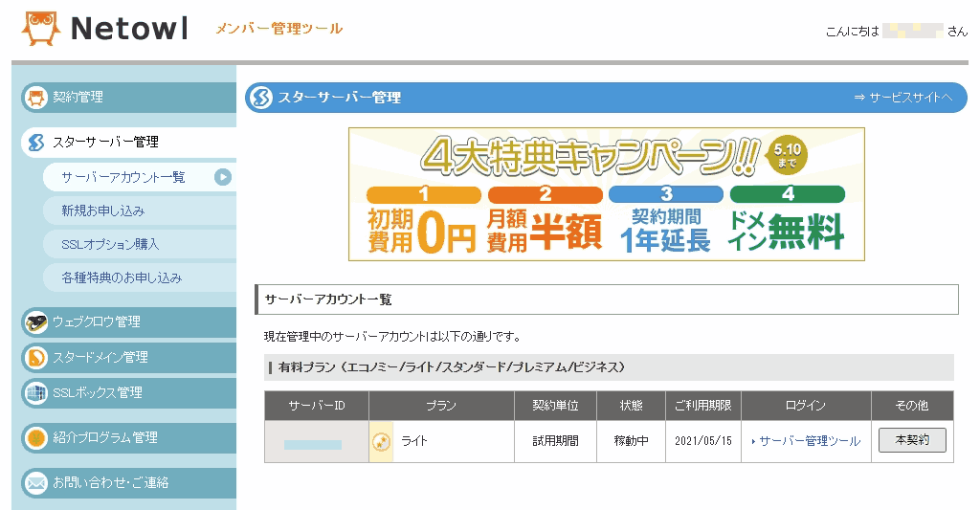Click the お問い合わせ・ご連絡 envelope icon
This screenshot has width=980, height=510.
36,483
